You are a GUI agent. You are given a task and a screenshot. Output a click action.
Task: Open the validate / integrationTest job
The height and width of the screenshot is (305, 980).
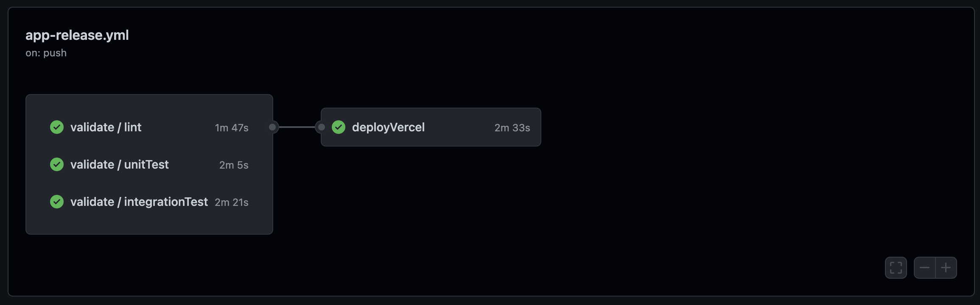pos(149,202)
